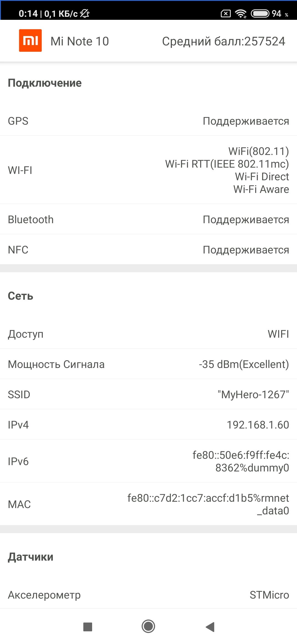Tap the crossed-out SIM status icon
297x644 pixels.
tap(226, 13)
